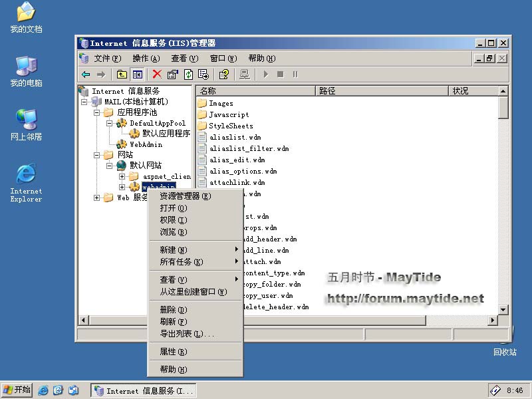This screenshot has width=532, height=399.
Task: Sort the list by the 路径 column header
Action: [x=381, y=91]
